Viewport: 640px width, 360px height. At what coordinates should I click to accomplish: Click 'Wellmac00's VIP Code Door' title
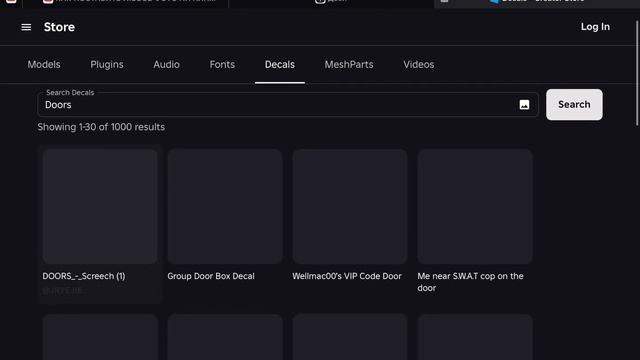click(347, 276)
